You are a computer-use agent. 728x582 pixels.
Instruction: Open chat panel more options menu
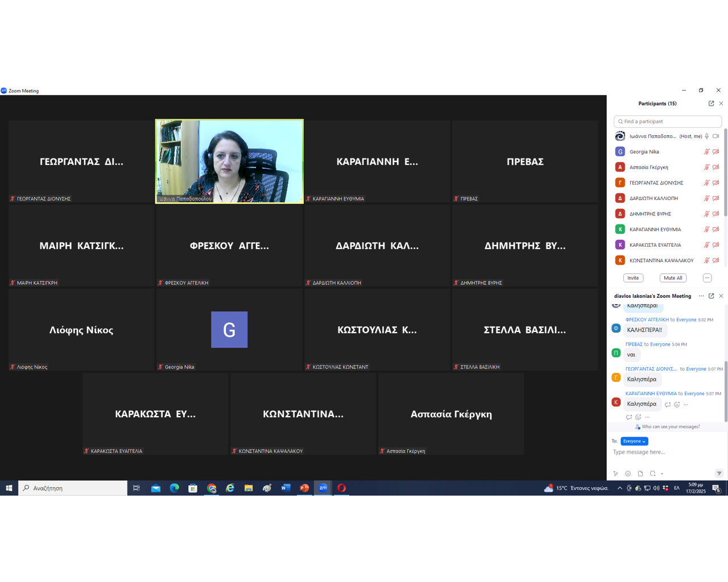(x=701, y=296)
